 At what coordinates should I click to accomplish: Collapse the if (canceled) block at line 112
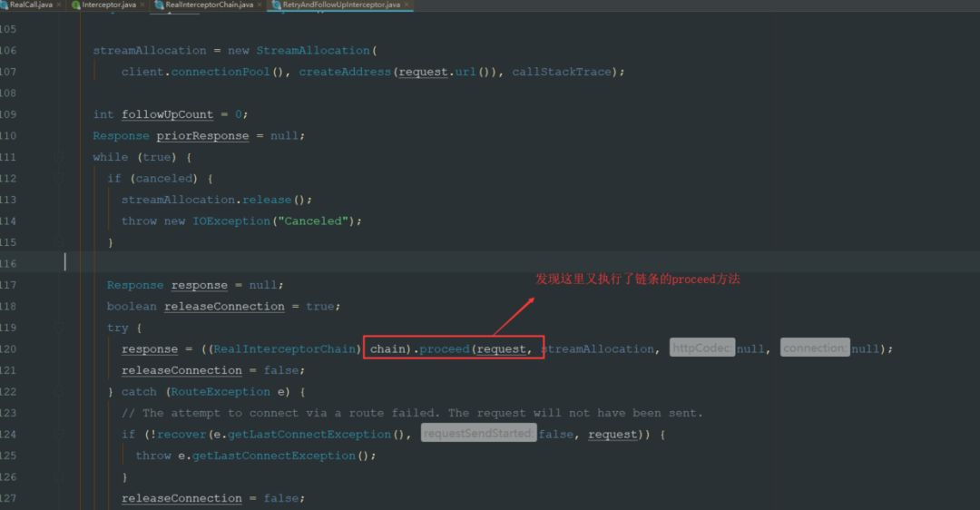click(61, 178)
